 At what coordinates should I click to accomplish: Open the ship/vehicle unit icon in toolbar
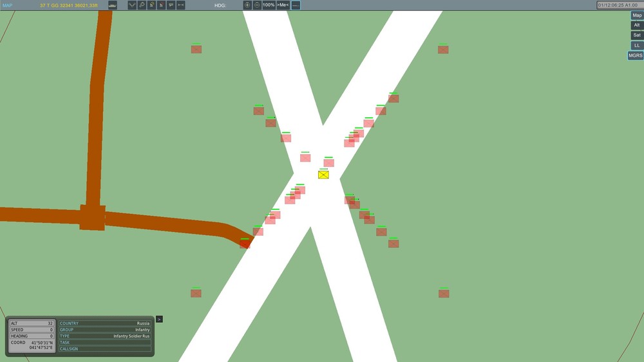click(x=113, y=5)
